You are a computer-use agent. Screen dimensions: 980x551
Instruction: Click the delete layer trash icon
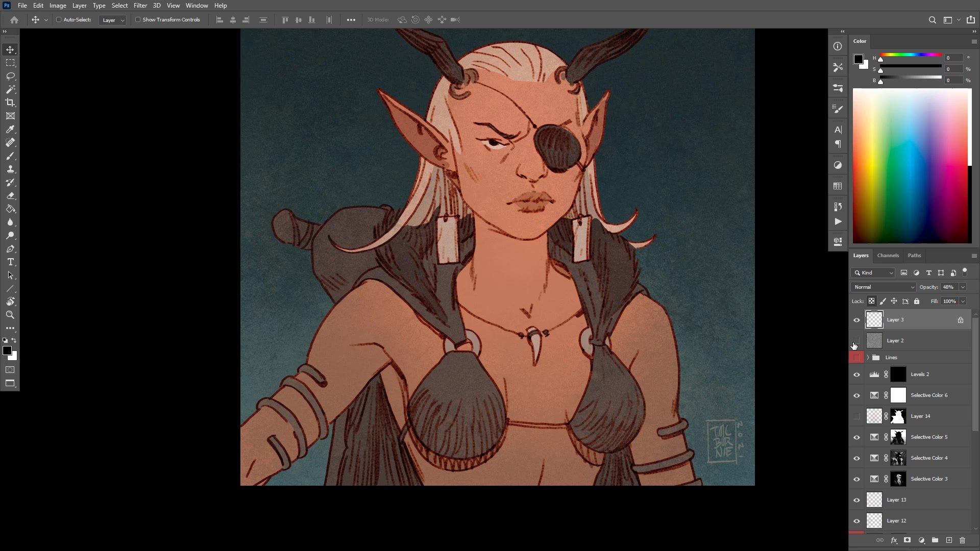(962, 540)
